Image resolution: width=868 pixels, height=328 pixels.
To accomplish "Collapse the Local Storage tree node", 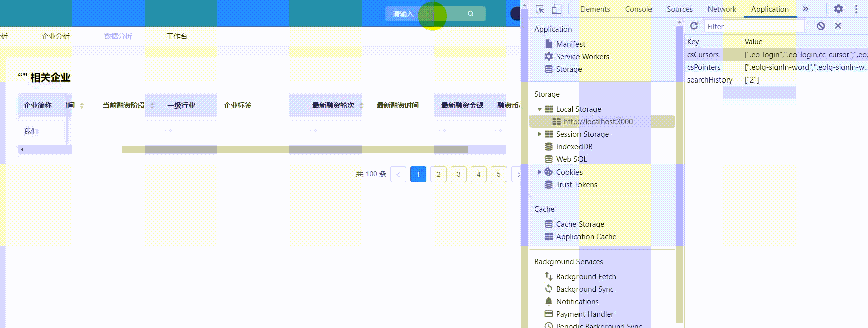I will 540,109.
